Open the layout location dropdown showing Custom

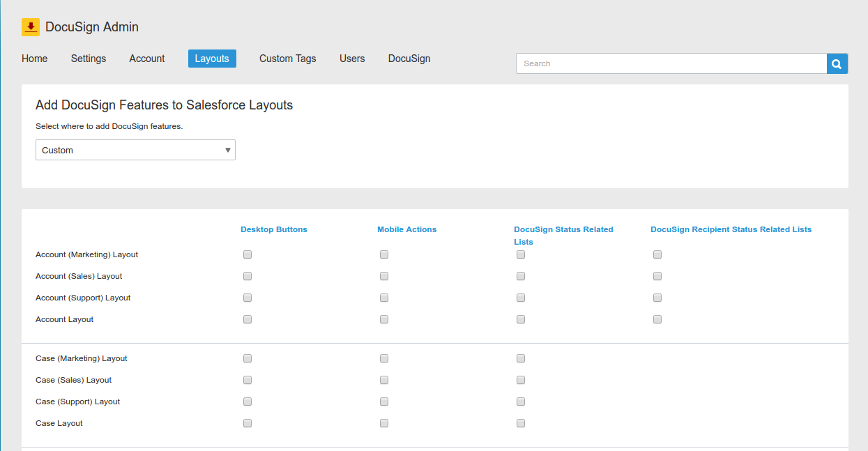135,149
